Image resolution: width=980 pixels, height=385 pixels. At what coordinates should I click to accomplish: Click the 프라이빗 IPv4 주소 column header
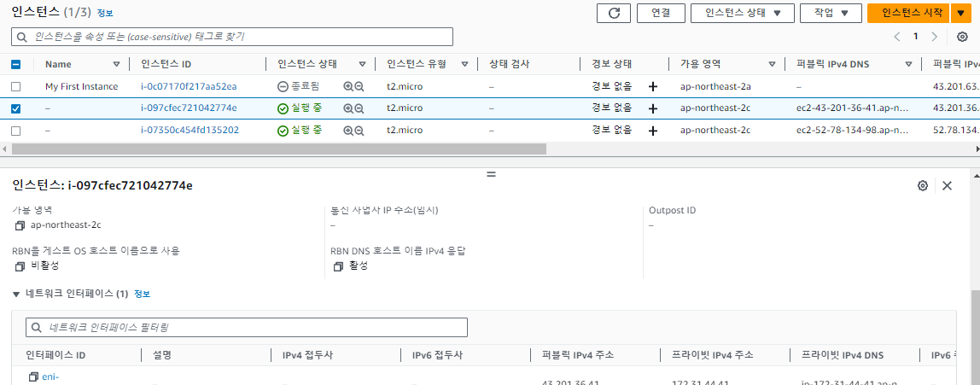coord(713,356)
